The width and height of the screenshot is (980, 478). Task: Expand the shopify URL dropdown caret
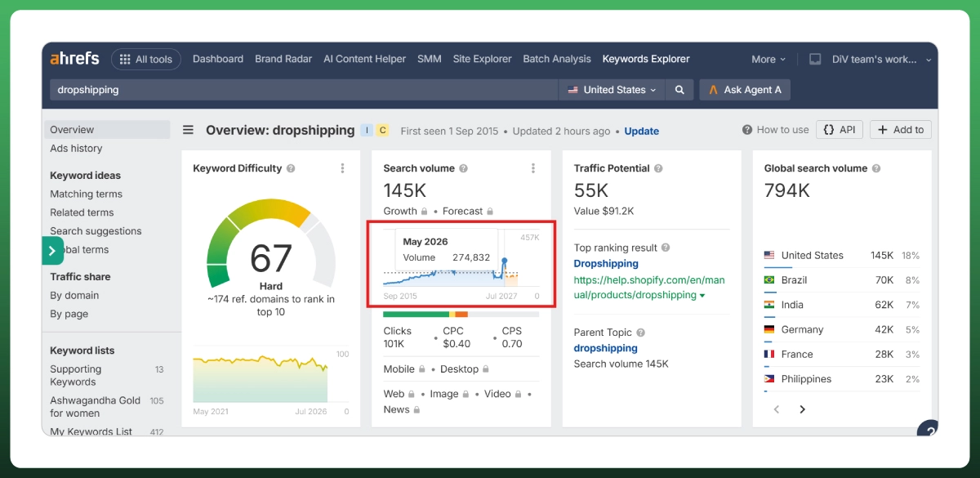(702, 296)
